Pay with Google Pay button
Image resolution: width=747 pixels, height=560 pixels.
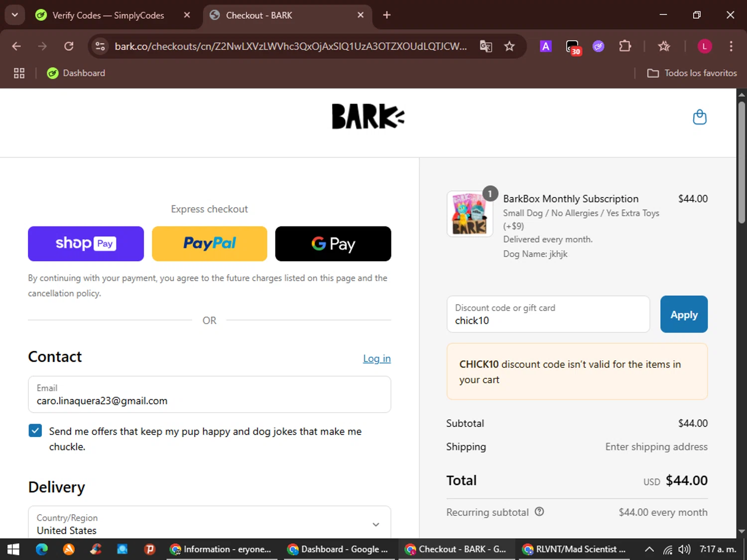333,243
